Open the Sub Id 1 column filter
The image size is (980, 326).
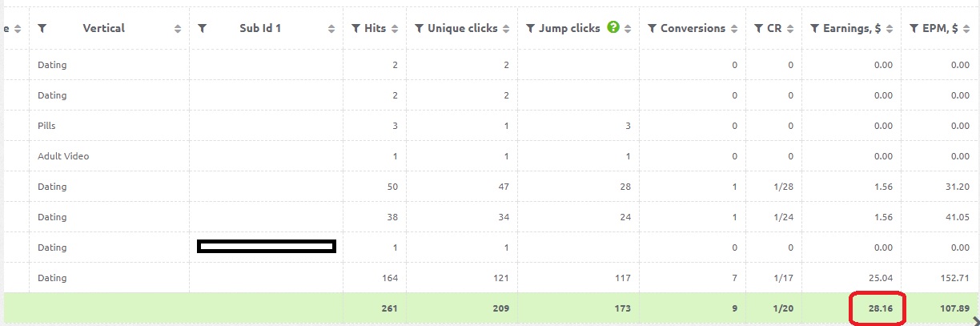pos(203,28)
